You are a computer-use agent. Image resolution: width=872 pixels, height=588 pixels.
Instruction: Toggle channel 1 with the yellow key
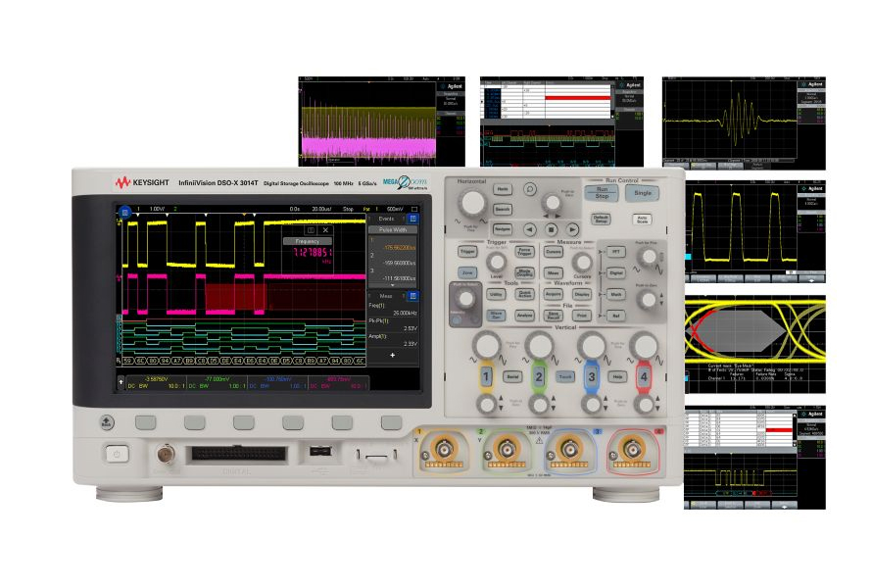[x=484, y=377]
